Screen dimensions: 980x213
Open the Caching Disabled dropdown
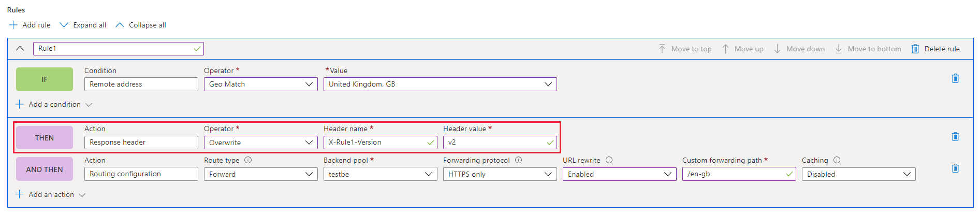point(859,174)
